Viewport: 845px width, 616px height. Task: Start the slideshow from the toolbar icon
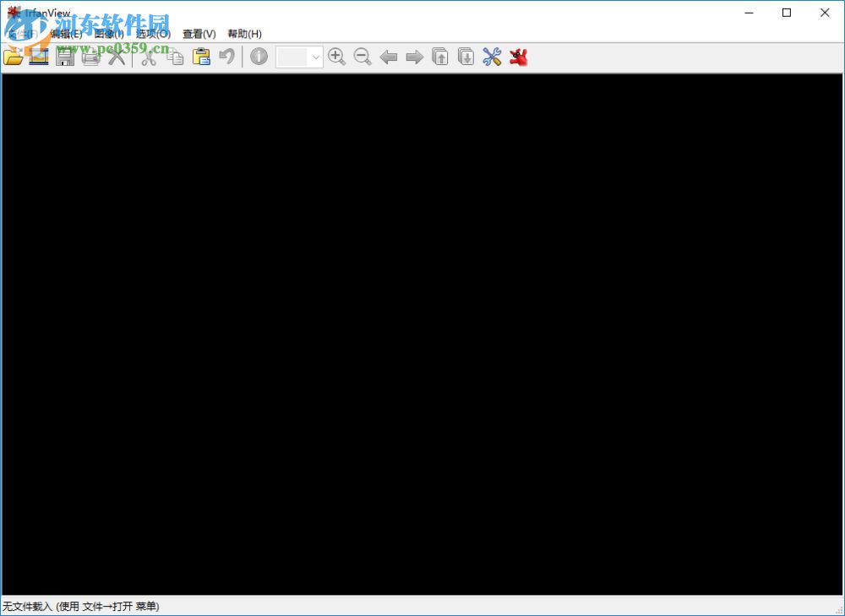point(39,57)
